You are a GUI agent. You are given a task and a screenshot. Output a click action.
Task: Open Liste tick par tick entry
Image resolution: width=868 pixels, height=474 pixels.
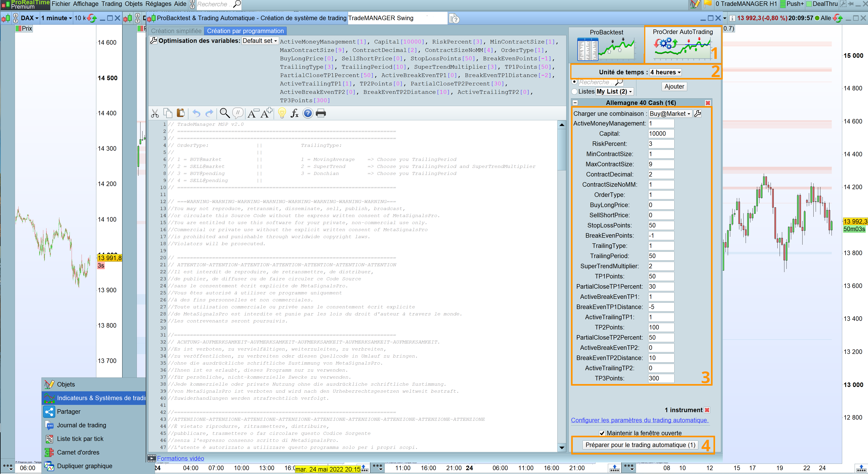[x=94, y=439]
